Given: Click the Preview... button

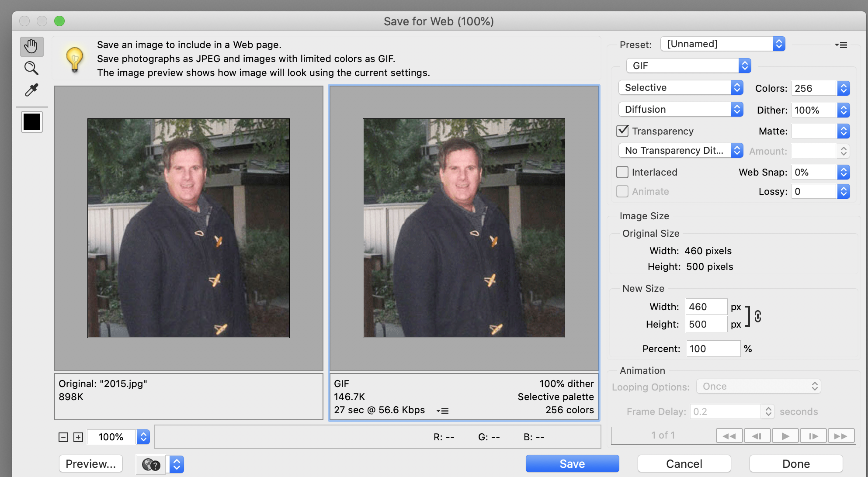Looking at the screenshot, I should 91,463.
